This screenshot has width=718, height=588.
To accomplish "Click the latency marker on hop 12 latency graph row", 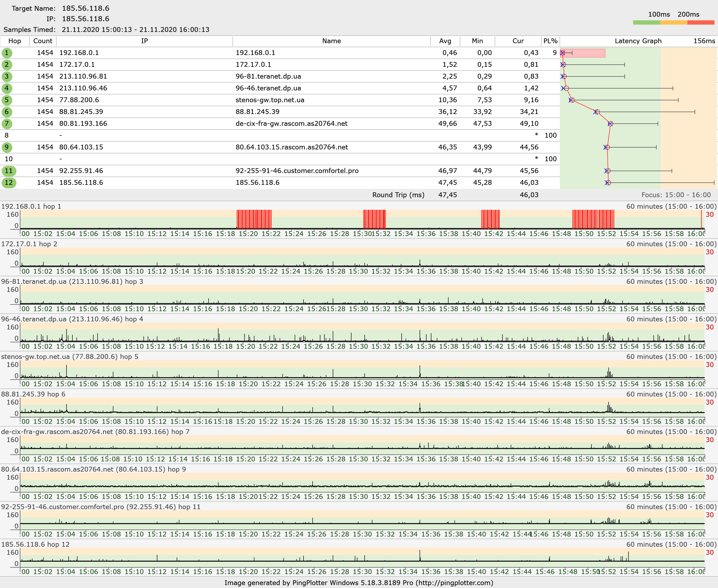I will click(x=608, y=183).
